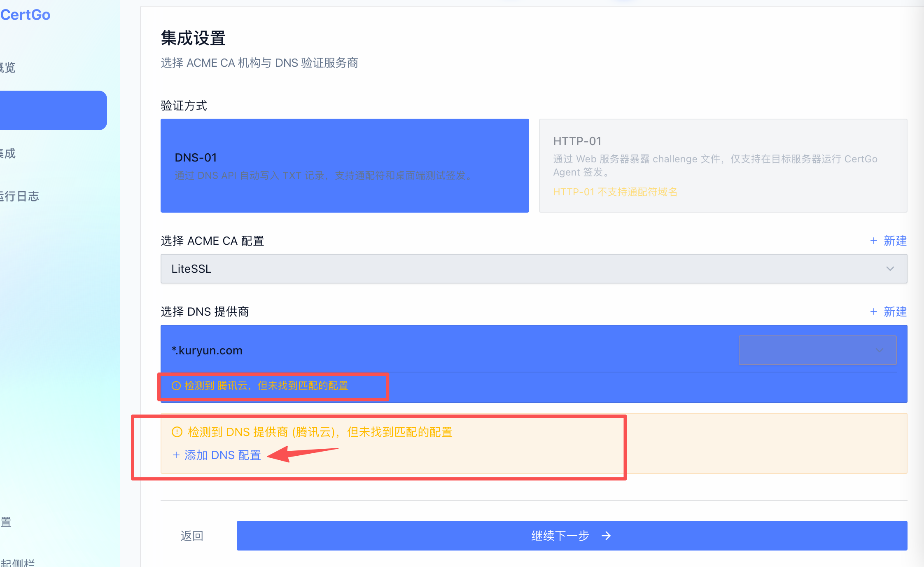
Task: Select the HTTP-01 verification method card
Action: [723, 166]
